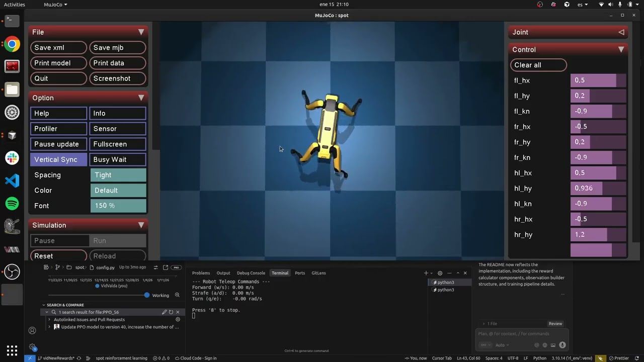Click Save xml button
Viewport: 644px width, 362px height.
[x=58, y=48]
